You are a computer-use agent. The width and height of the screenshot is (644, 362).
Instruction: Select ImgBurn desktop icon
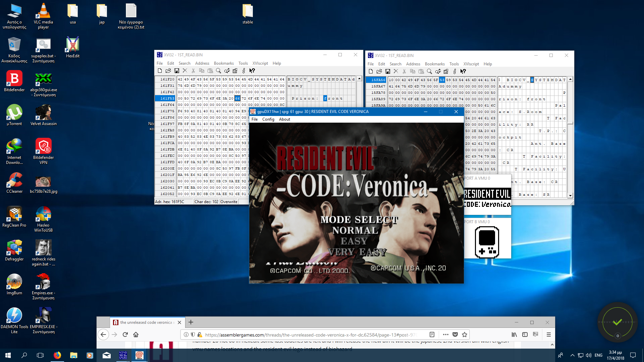[14, 284]
